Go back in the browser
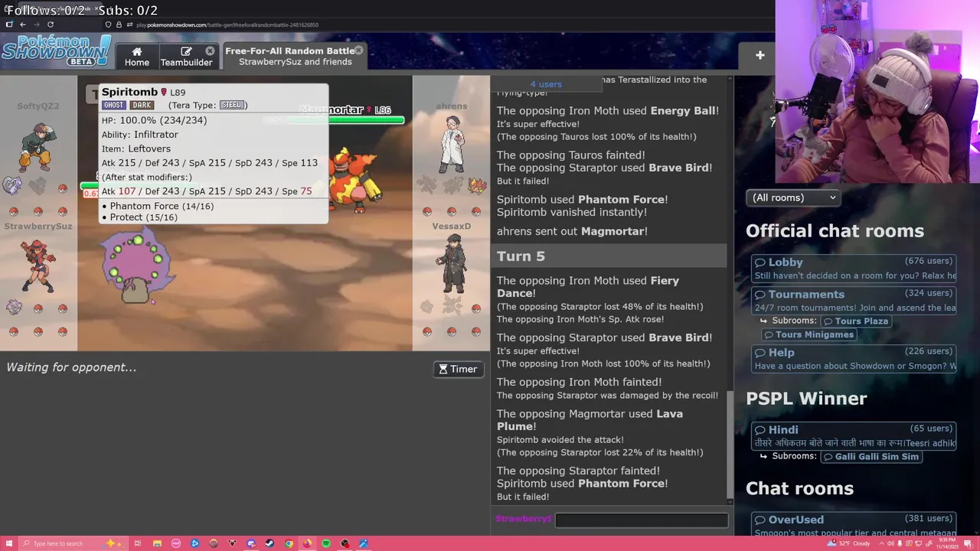This screenshot has width=980, height=551. click(x=23, y=24)
